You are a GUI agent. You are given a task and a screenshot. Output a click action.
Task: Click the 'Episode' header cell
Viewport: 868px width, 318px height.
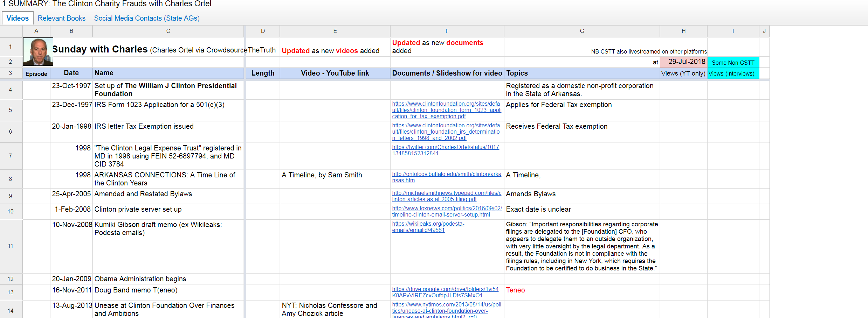[x=36, y=73]
